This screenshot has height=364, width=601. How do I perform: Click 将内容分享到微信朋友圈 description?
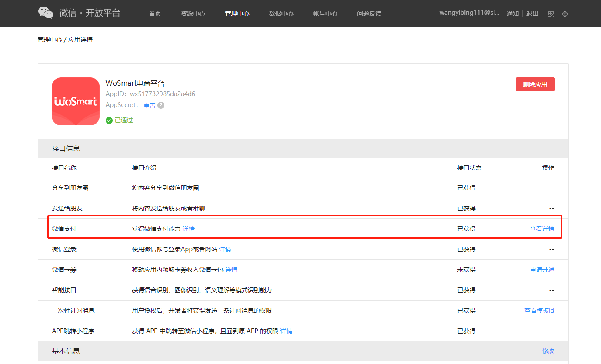[x=165, y=188]
